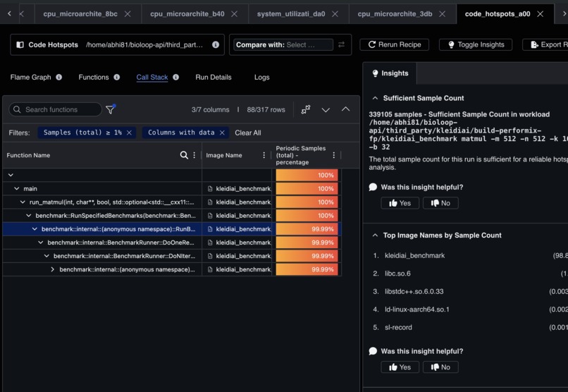The height and width of the screenshot is (392, 568).
Task: Collapse the BenchmarkRunner::DoNIter... row
Action: pyautogui.click(x=47, y=256)
